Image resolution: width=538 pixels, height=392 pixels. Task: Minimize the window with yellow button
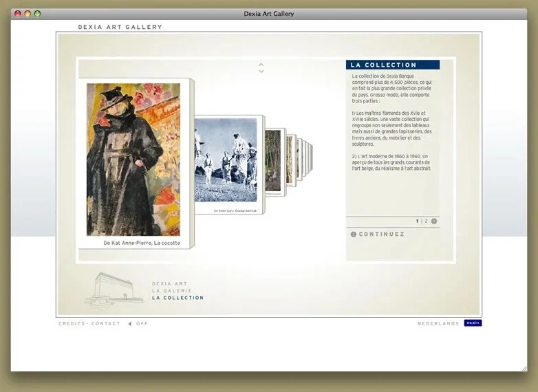pyautogui.click(x=28, y=14)
